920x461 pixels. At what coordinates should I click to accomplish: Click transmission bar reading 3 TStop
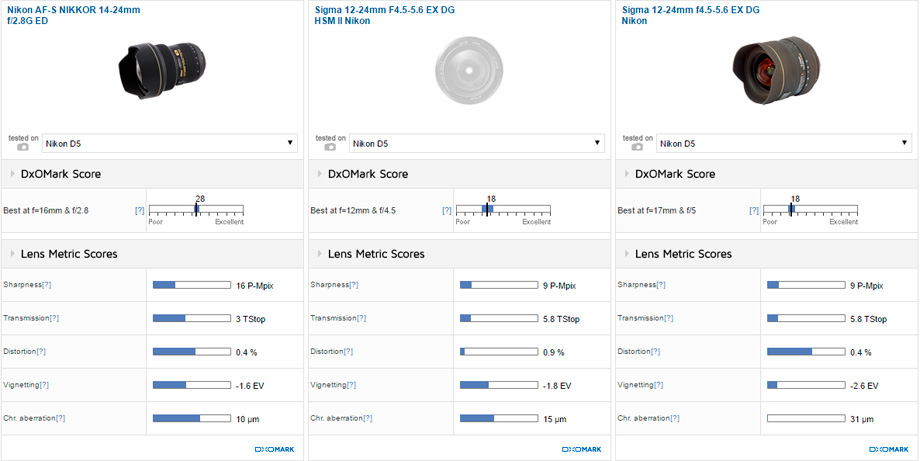(192, 318)
